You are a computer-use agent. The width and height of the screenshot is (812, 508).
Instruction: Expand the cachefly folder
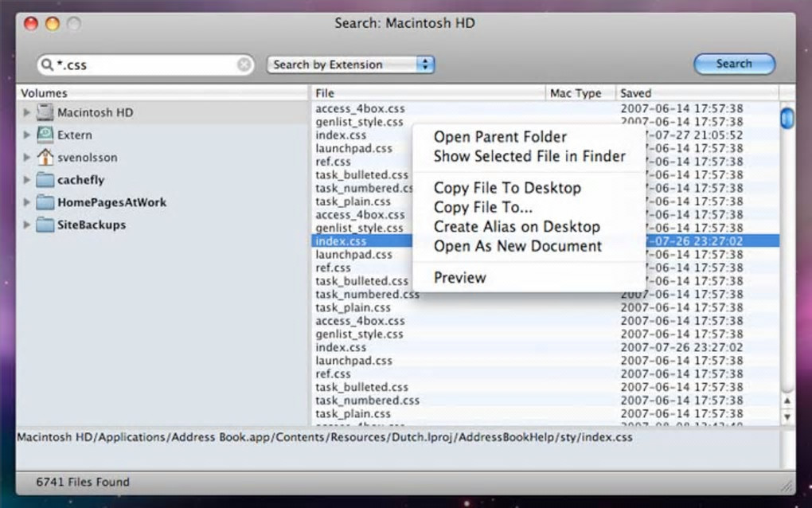tap(26, 180)
